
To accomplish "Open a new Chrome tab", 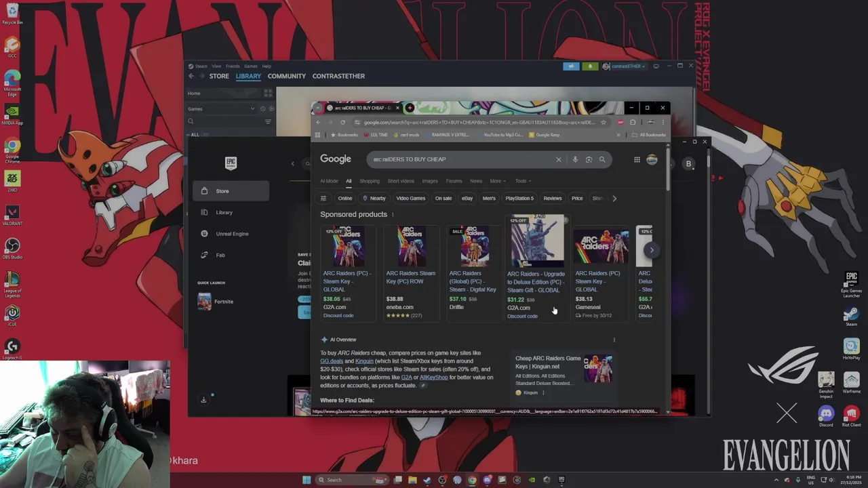I will [x=409, y=108].
